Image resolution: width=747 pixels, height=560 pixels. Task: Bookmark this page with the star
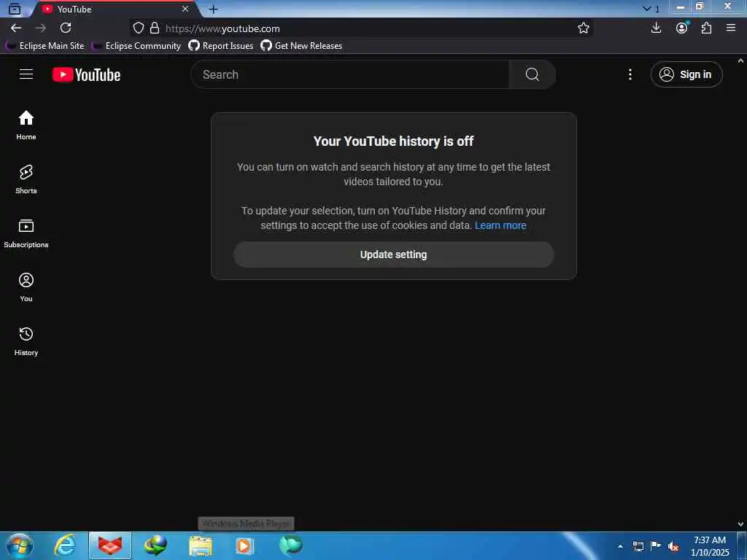(583, 28)
